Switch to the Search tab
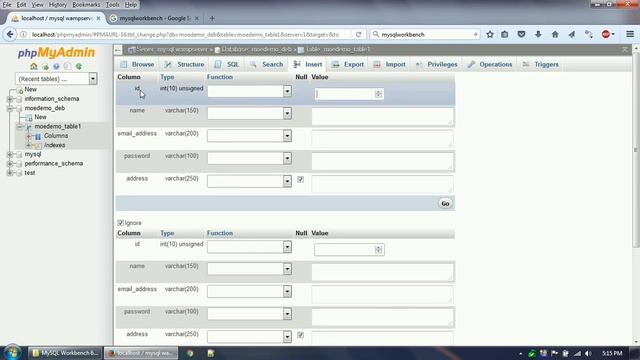The image size is (640, 360). click(x=267, y=64)
